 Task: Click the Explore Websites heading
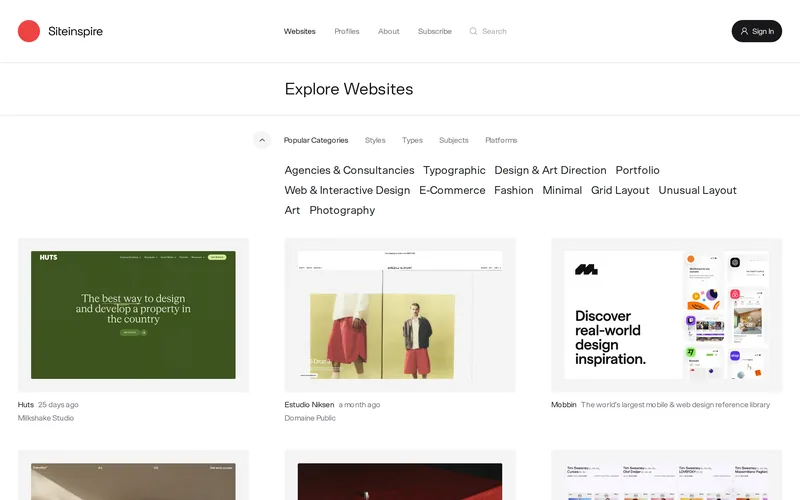pos(349,89)
